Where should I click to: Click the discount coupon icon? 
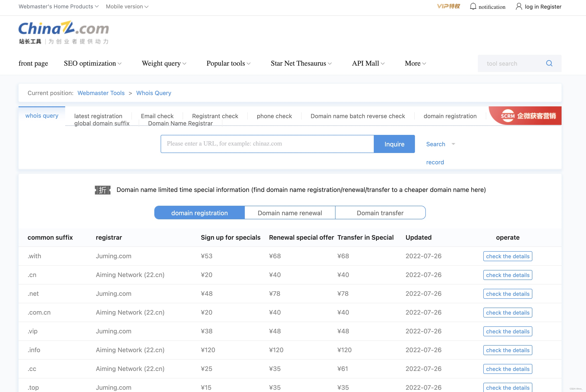coord(102,190)
